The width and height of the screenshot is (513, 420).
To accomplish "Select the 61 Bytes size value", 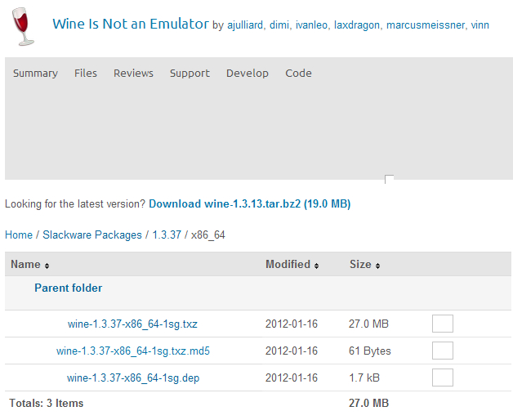I will (x=370, y=351).
